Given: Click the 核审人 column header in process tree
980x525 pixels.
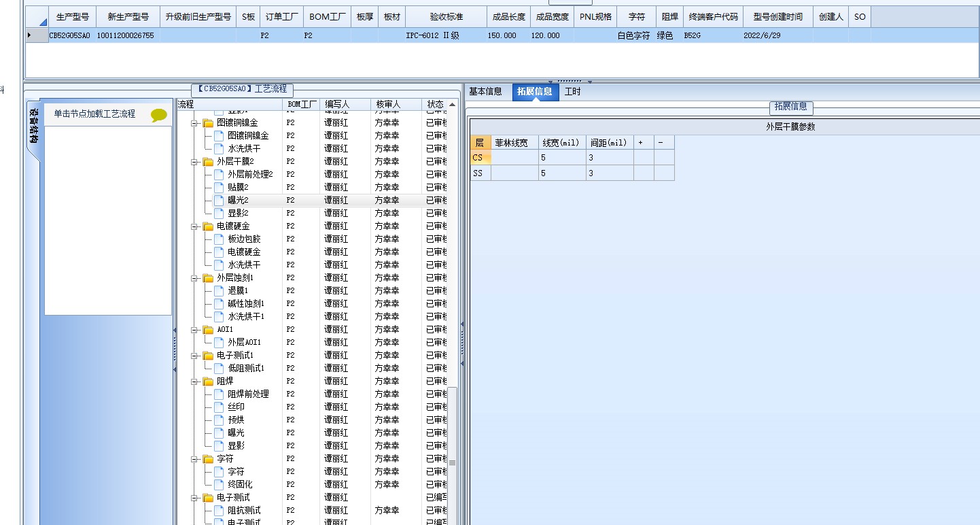Looking at the screenshot, I should coord(396,105).
